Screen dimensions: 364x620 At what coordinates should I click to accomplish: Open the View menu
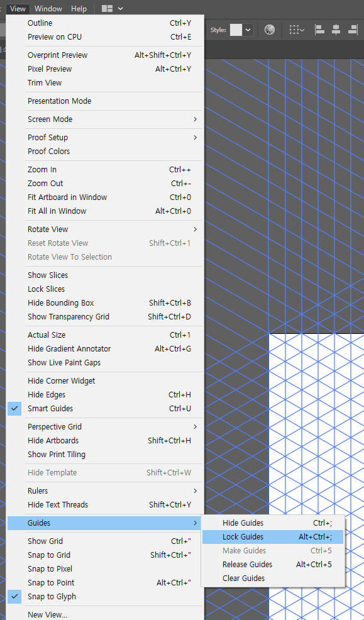pyautogui.click(x=18, y=8)
